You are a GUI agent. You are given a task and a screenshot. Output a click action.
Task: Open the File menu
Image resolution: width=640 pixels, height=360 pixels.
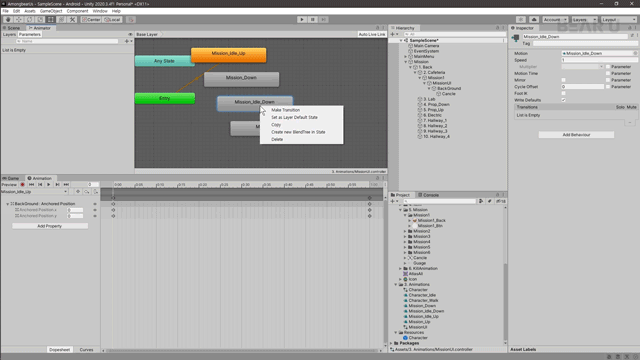point(5,11)
